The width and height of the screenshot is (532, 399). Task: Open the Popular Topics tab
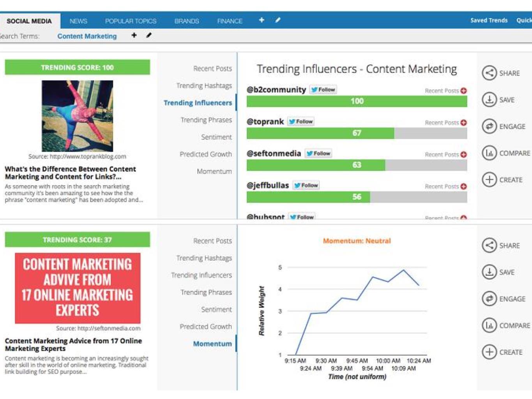131,21
